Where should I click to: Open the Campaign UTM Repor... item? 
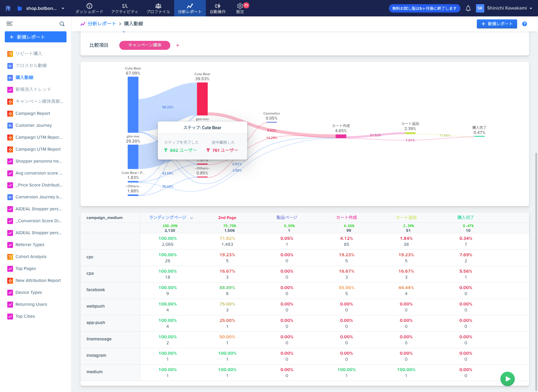coord(39,137)
